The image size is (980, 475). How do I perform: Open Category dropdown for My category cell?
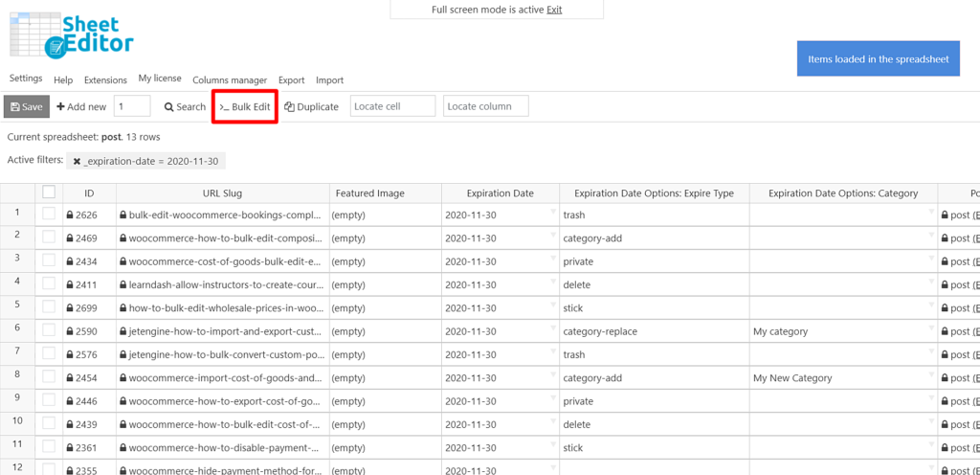point(932,328)
